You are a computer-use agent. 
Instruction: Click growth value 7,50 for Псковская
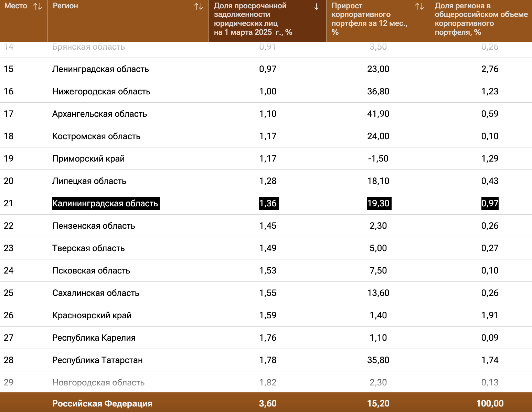378,270
